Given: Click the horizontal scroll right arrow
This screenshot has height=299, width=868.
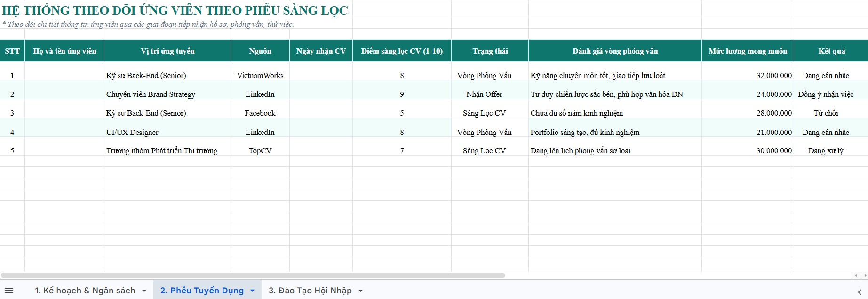Looking at the screenshot, I should (865, 275).
